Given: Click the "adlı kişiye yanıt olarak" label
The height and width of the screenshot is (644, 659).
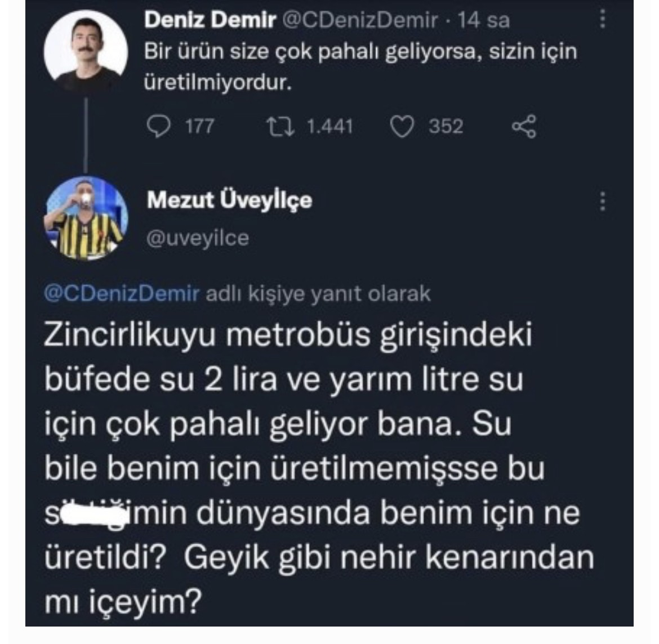Looking at the screenshot, I should (x=318, y=293).
